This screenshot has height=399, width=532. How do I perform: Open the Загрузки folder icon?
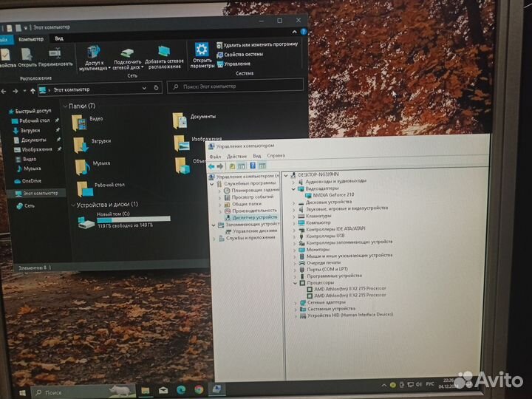pos(81,142)
